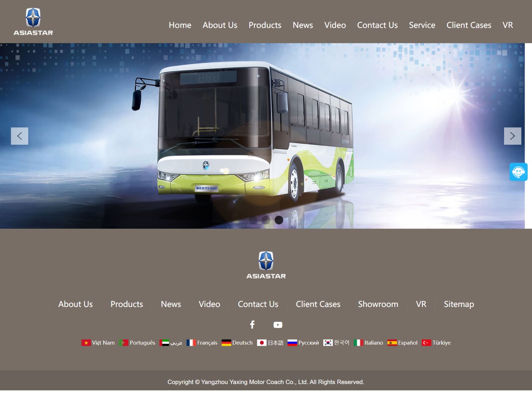Switch language to عربي text
The image size is (532, 399).
tap(176, 343)
